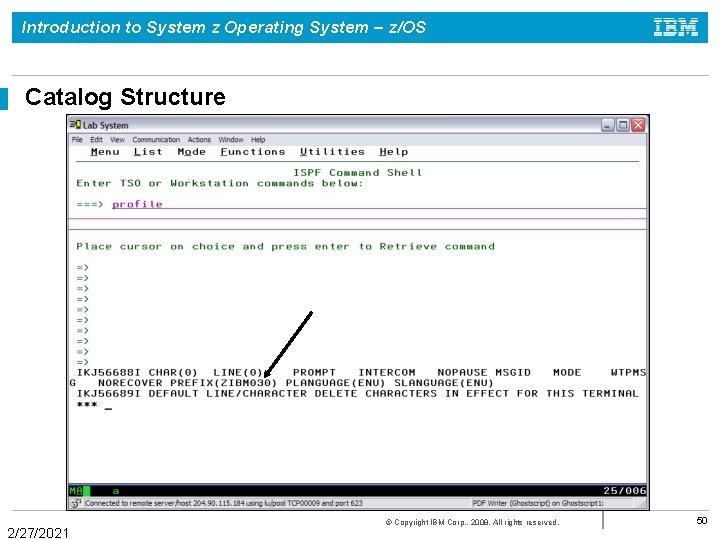This screenshot has width=720, height=540.
Task: Click the slide number 50
Action: point(702,520)
